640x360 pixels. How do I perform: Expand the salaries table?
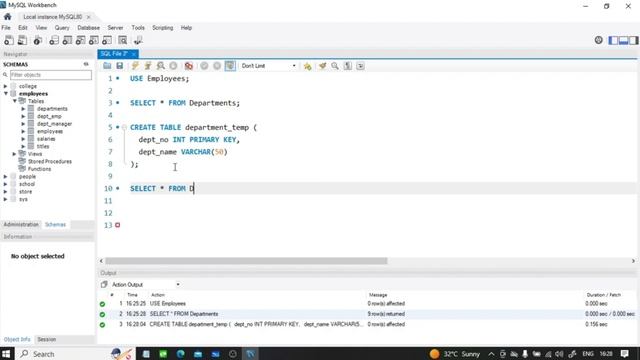click(x=23, y=139)
